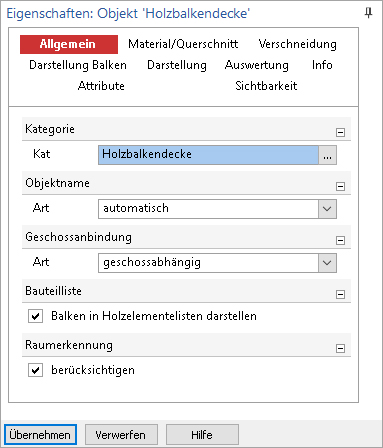Collapse the Kategorie section
Screen dimensions: 383x448
point(340,132)
